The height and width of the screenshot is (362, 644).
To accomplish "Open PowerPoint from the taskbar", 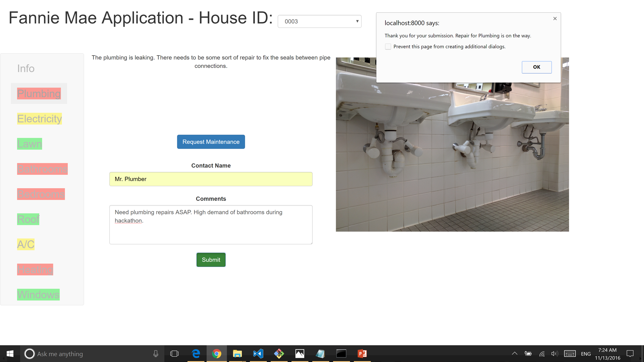I will pos(362,354).
